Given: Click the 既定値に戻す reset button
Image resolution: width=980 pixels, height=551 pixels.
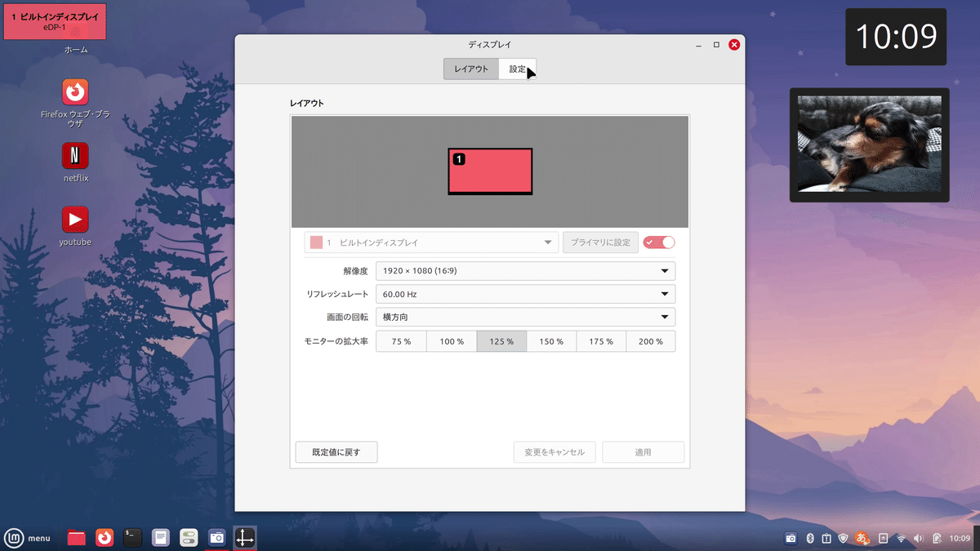Looking at the screenshot, I should pyautogui.click(x=336, y=451).
